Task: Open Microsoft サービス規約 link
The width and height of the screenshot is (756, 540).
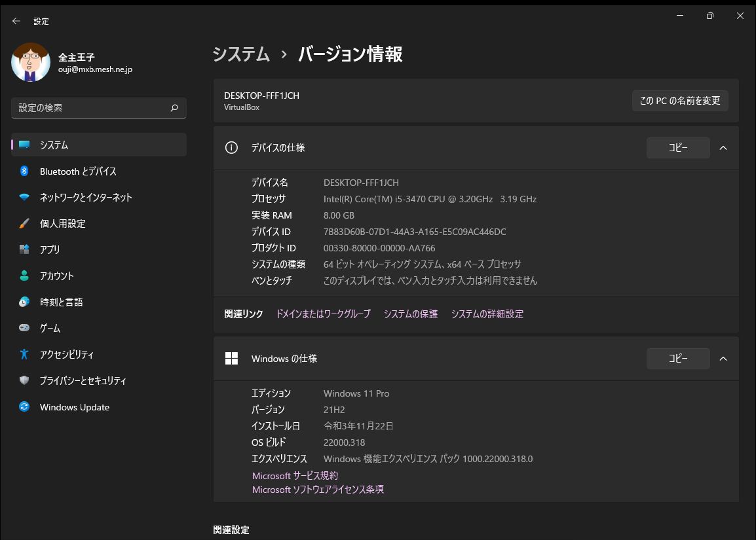Action: pyautogui.click(x=295, y=475)
